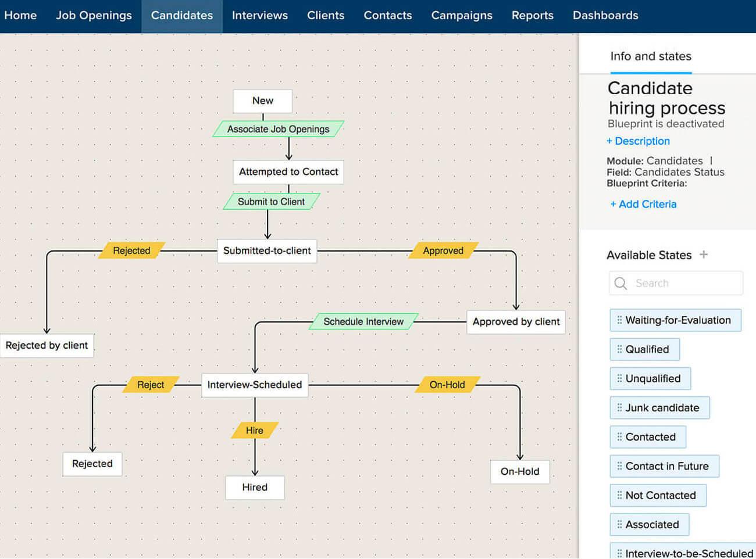Select the Approved transition label
This screenshot has width=756, height=559.
coord(443,250)
